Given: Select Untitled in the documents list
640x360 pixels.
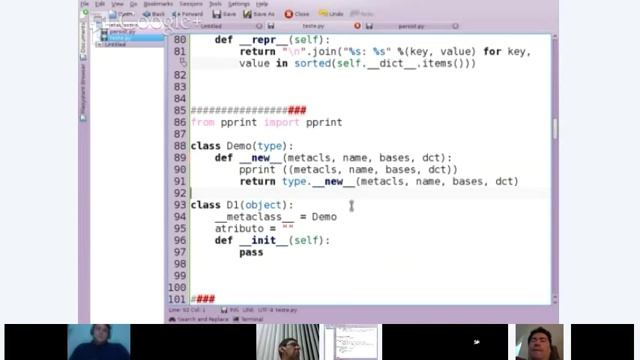Looking at the screenshot, I should pos(115,44).
